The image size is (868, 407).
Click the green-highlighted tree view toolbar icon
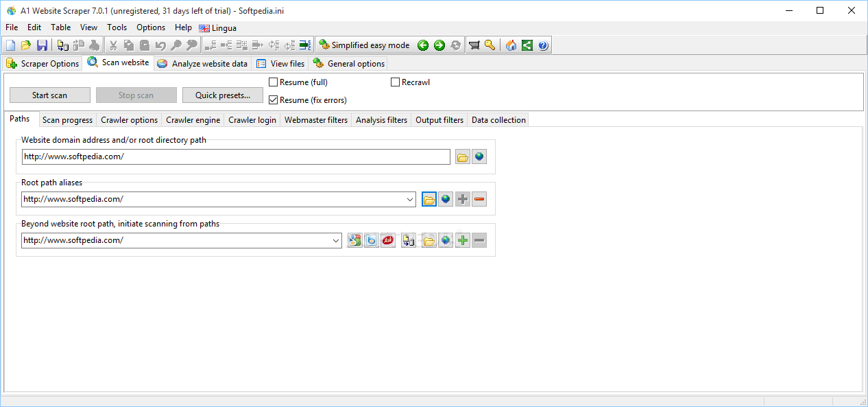pos(306,45)
